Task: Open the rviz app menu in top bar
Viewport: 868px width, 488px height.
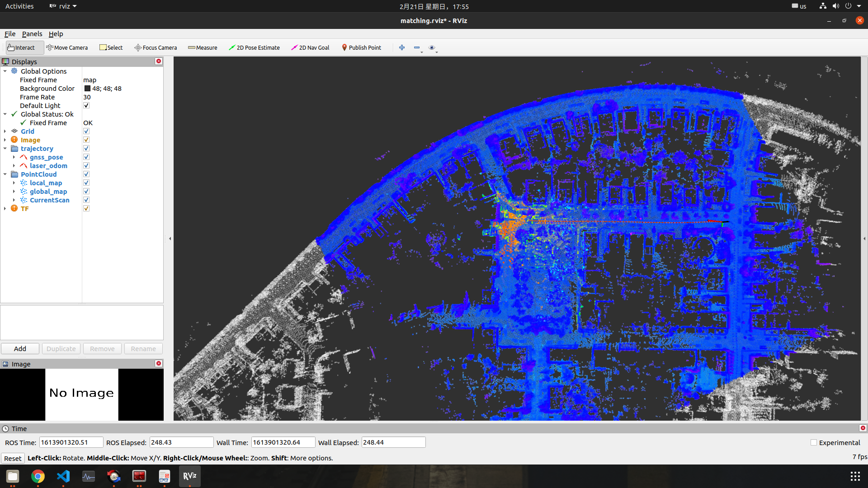Action: click(x=63, y=6)
